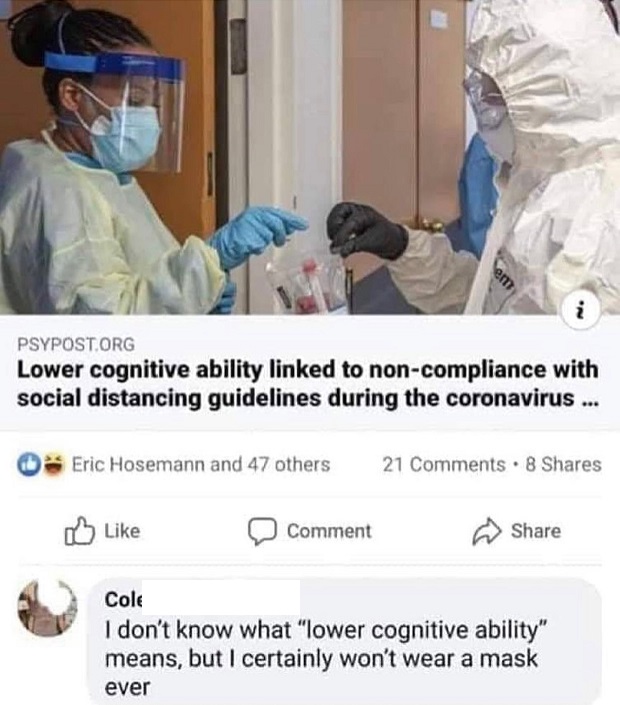Click the speech bubble Comment icon
620x705 pixels.
coord(262,531)
